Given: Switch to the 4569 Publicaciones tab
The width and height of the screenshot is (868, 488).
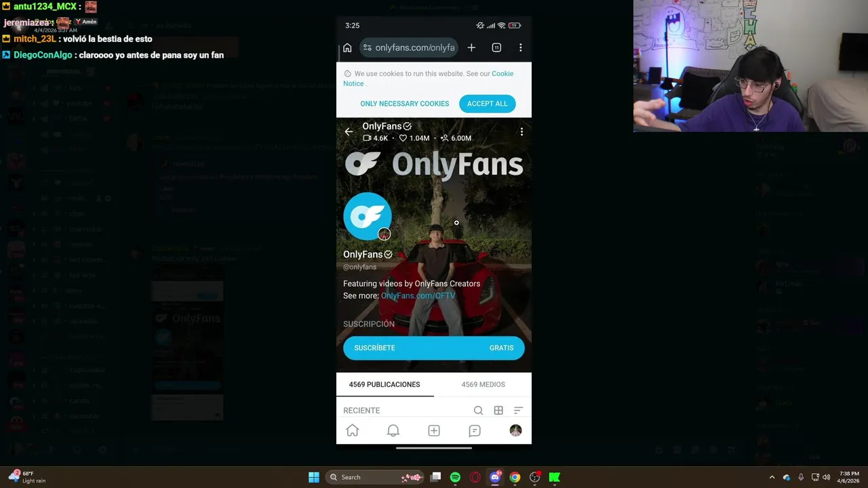Looking at the screenshot, I should pyautogui.click(x=384, y=384).
